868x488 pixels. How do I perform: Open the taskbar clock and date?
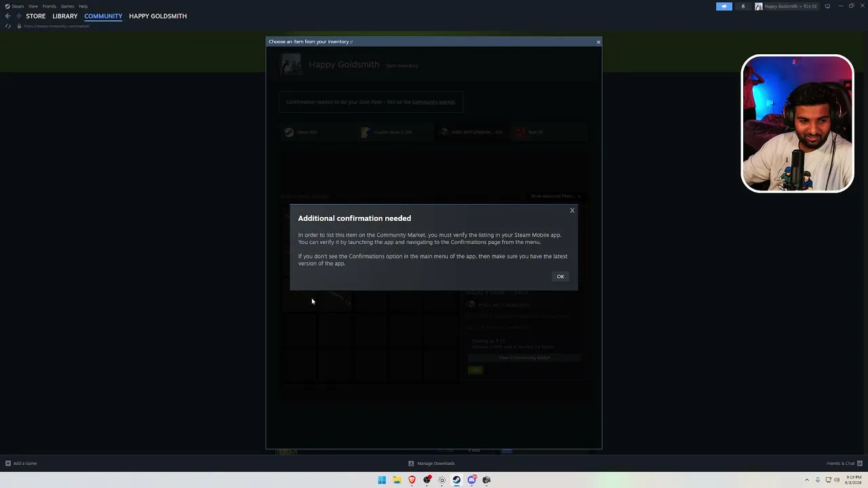[x=852, y=480]
